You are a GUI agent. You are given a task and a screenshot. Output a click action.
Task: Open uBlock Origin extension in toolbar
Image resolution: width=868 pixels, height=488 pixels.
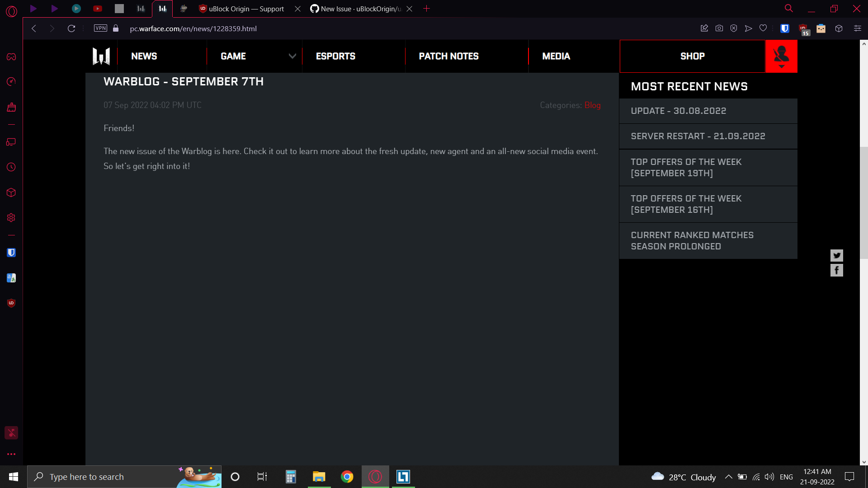(x=803, y=29)
